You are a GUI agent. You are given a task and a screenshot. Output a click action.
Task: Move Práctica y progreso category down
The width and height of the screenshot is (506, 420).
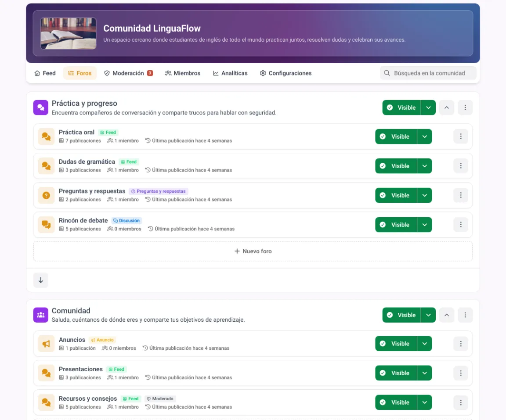41,280
